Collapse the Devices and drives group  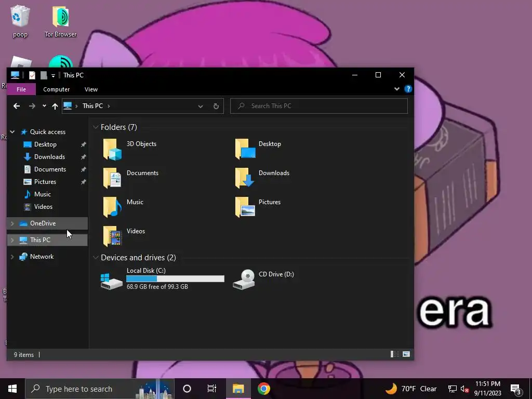96,258
